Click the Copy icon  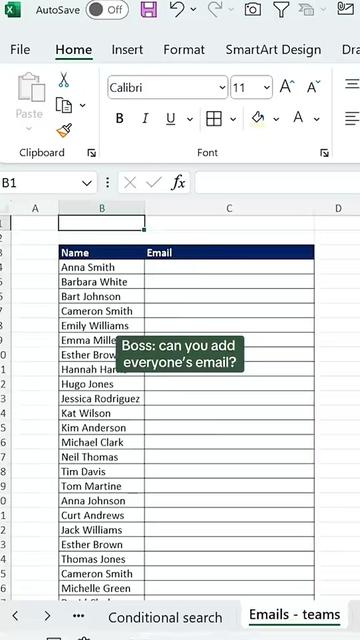[64, 105]
